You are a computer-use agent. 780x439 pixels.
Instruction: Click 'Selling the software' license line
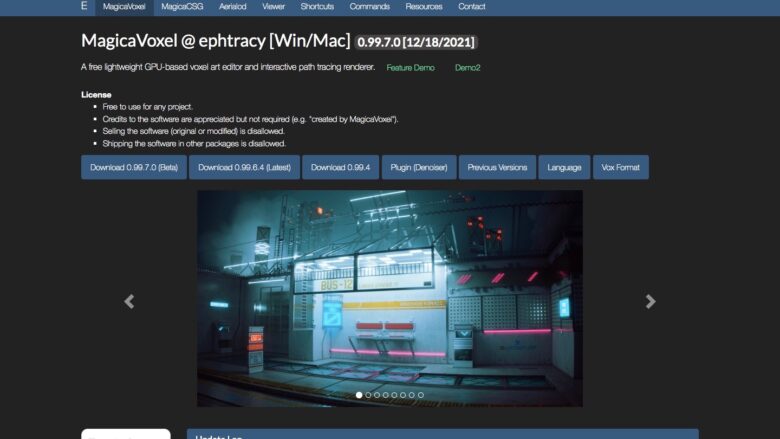pyautogui.click(x=194, y=131)
